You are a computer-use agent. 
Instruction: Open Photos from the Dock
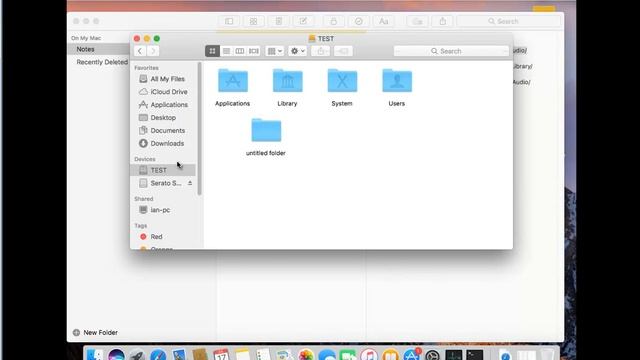point(306,355)
